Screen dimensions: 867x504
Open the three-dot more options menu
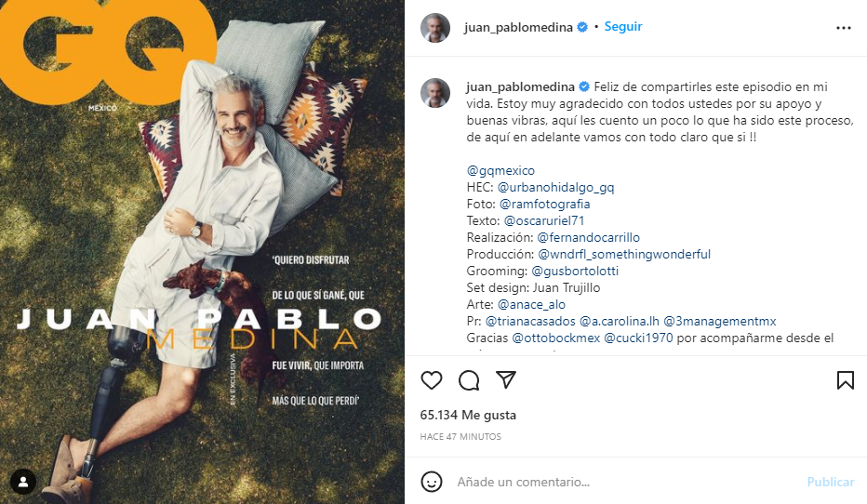tap(843, 28)
